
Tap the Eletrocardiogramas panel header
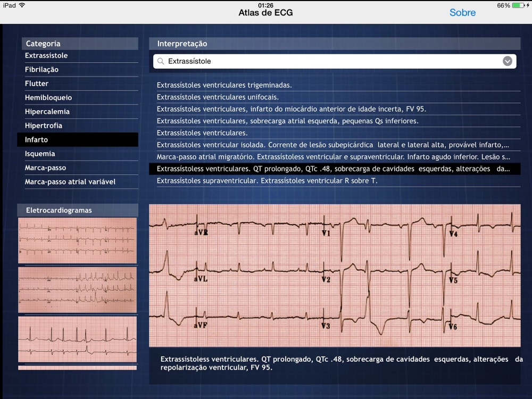point(78,210)
